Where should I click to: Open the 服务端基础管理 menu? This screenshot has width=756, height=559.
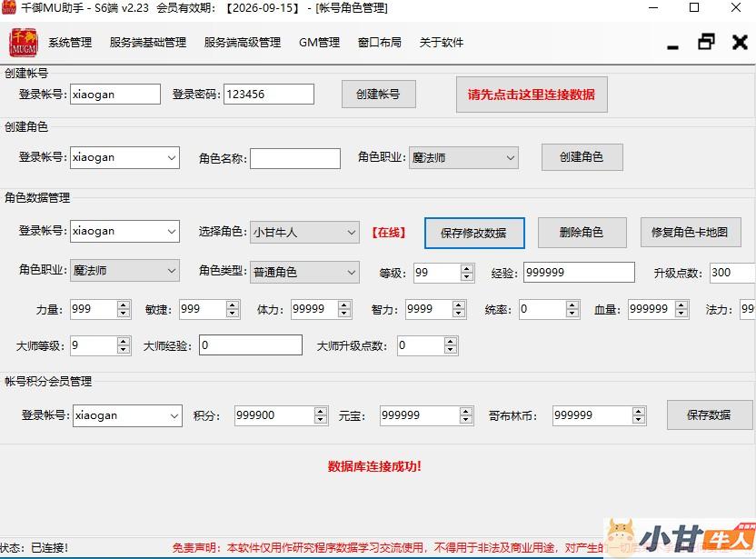[x=148, y=43]
